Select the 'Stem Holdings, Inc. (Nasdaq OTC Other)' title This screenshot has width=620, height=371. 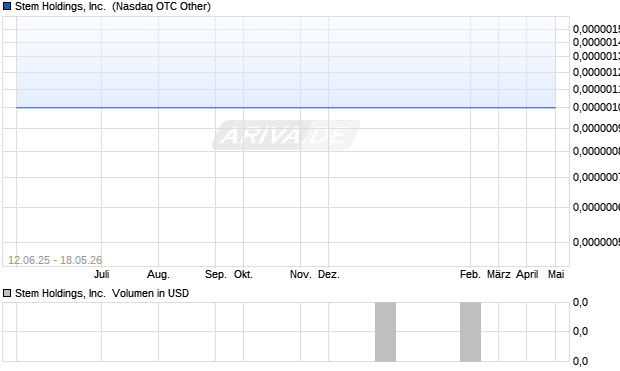click(113, 6)
